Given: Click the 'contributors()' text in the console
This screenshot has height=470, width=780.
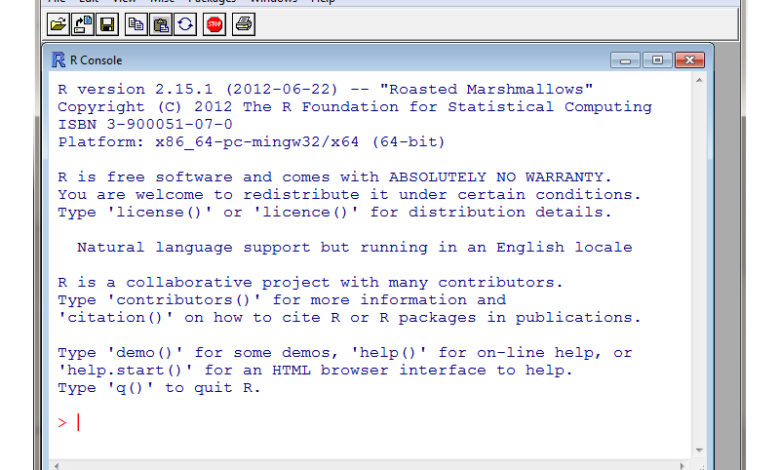Looking at the screenshot, I should click(184, 300).
